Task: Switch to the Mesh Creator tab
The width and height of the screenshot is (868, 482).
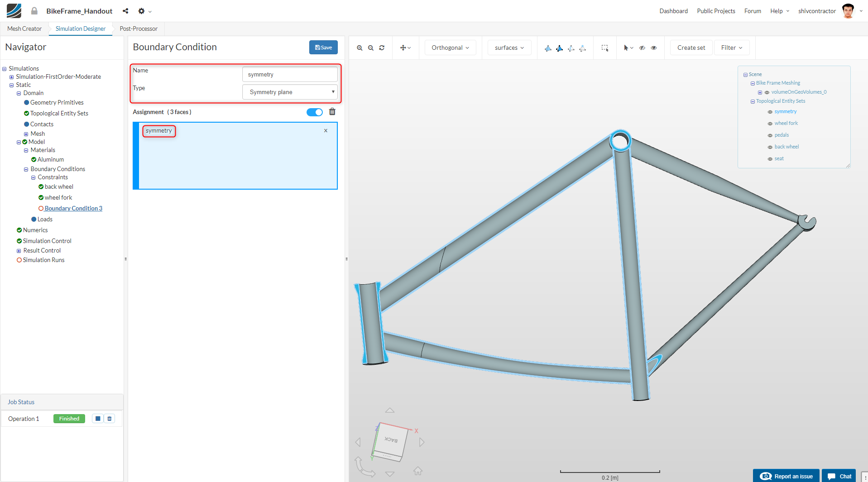Action: click(24, 29)
